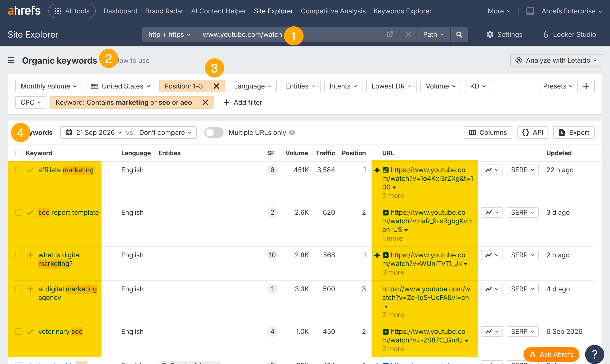Expand the More menu
610x364 pixels.
click(x=499, y=11)
